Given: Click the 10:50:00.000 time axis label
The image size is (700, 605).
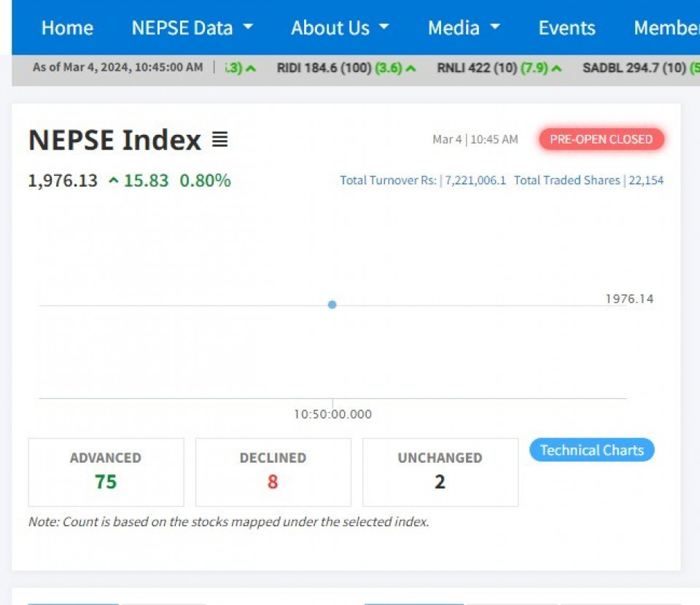Looking at the screenshot, I should 332,414.
